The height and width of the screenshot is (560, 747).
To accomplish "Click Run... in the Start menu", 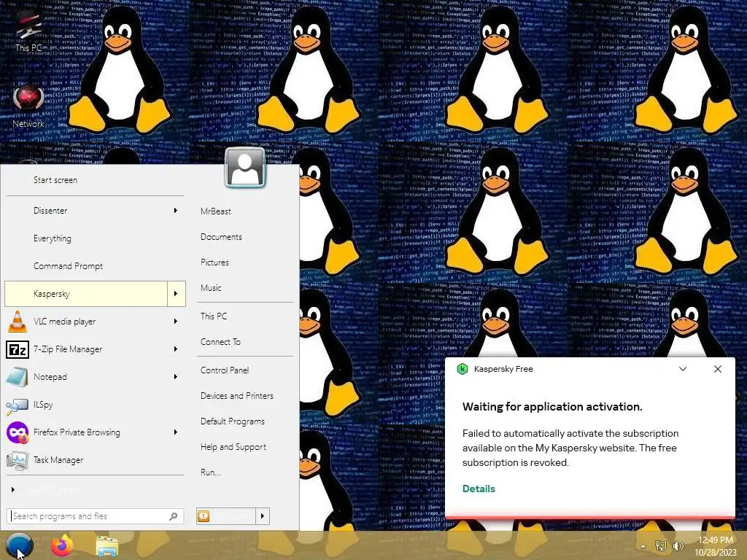I will (x=210, y=472).
